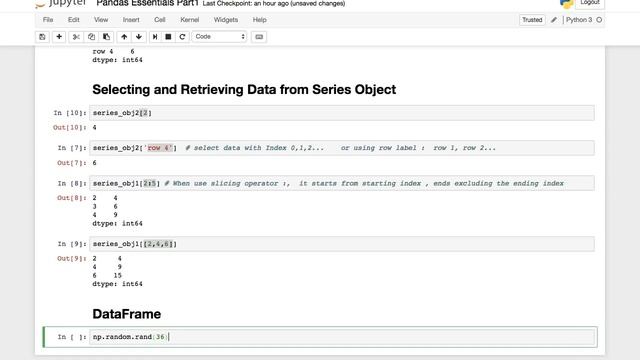Click the In [10]: prompt
The image size is (640, 360).
tap(70, 113)
